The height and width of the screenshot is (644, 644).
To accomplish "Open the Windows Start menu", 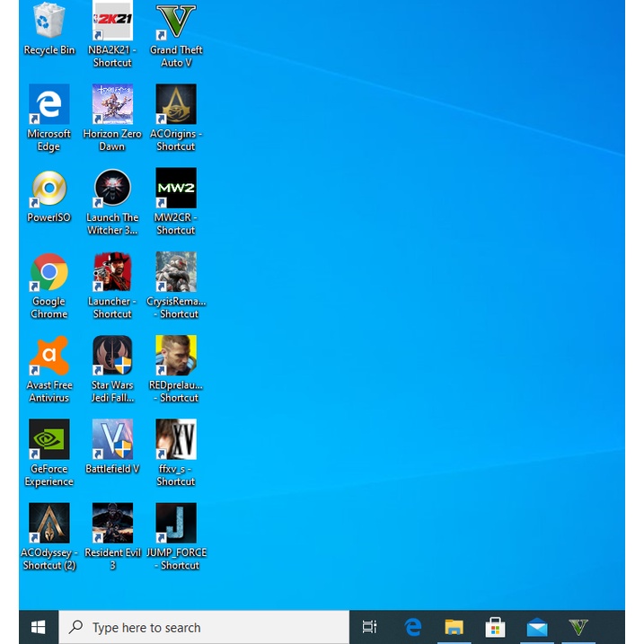I will 39,627.
